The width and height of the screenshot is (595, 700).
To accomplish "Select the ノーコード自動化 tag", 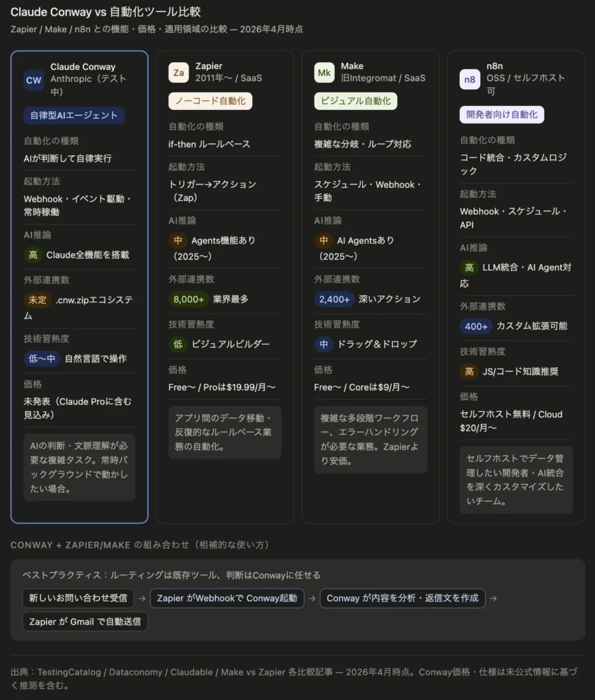I will pos(210,101).
